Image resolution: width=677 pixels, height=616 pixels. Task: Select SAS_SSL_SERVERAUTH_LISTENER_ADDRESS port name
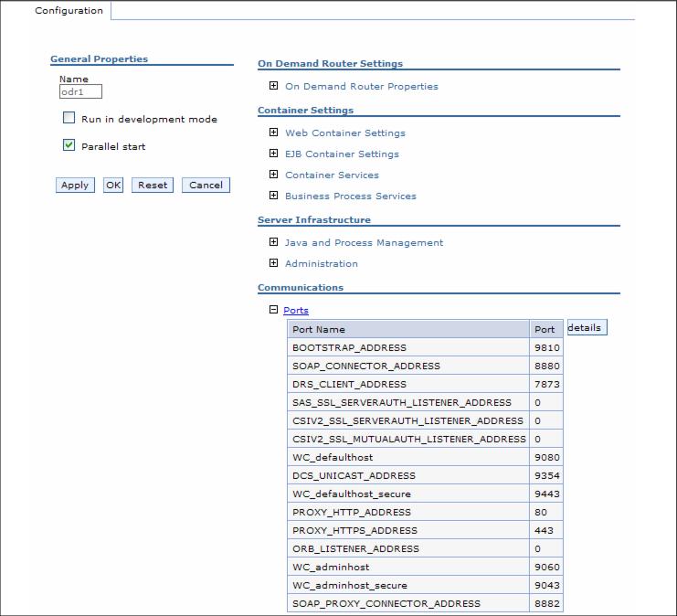pos(401,403)
